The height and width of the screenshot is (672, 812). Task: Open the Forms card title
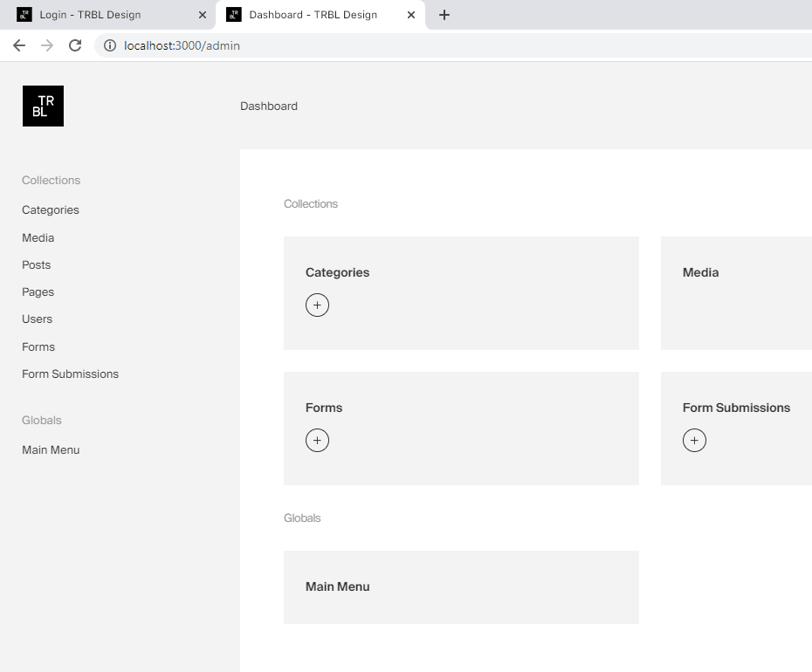324,408
